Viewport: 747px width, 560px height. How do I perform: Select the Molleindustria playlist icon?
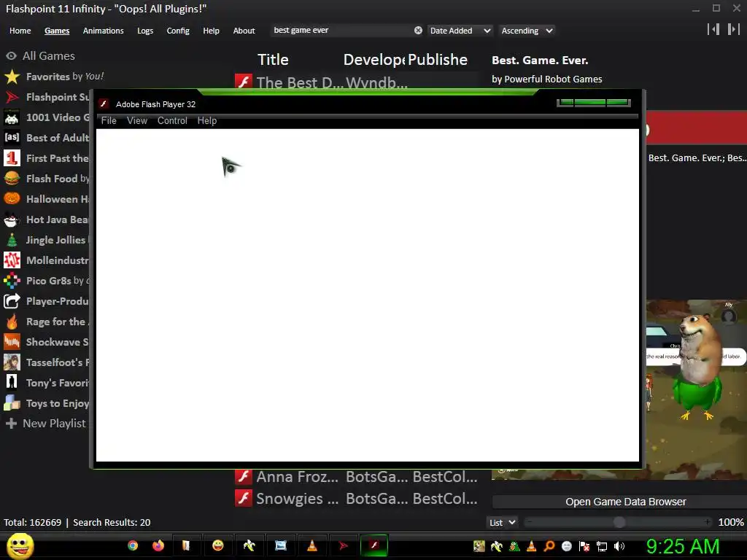click(12, 260)
